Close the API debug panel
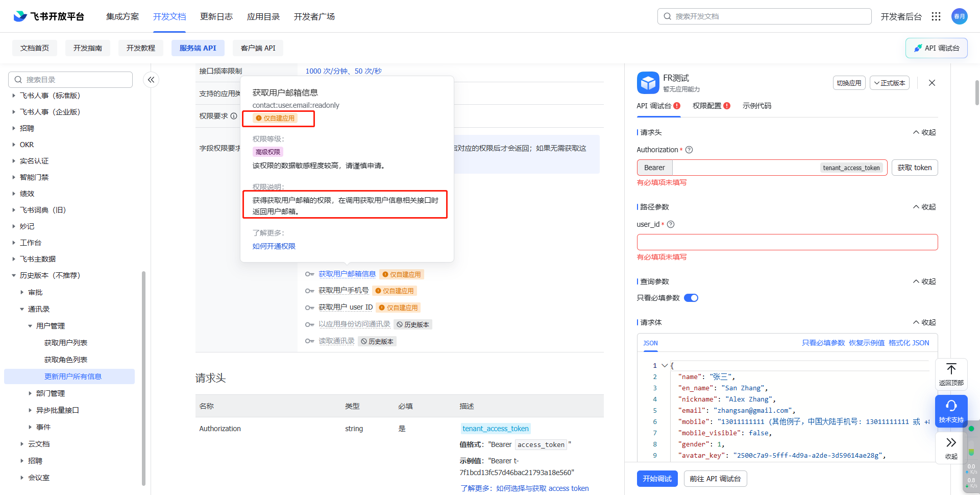 point(932,83)
